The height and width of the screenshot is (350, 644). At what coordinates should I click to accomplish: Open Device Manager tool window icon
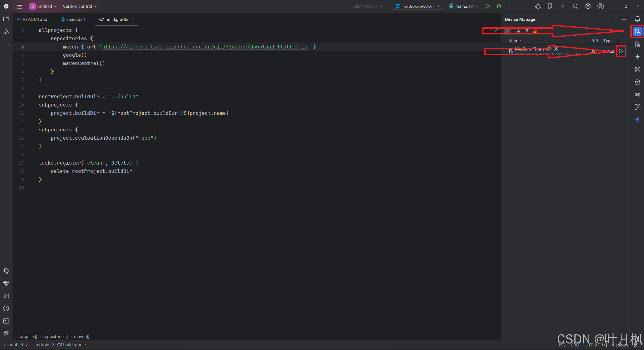pyautogui.click(x=637, y=32)
